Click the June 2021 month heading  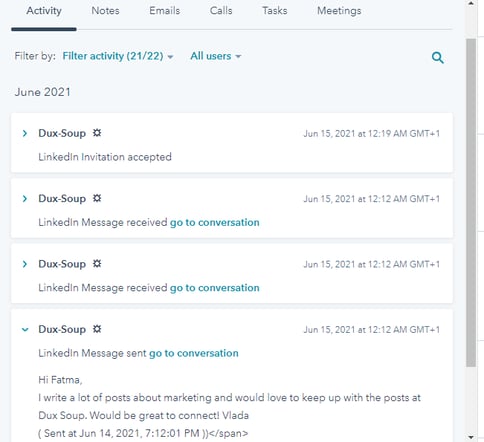click(x=43, y=92)
